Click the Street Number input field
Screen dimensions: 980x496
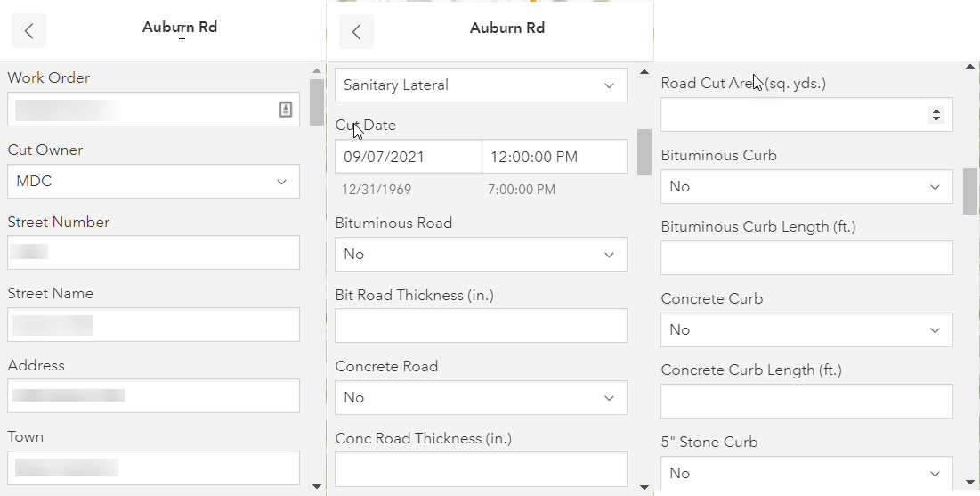pyautogui.click(x=153, y=253)
